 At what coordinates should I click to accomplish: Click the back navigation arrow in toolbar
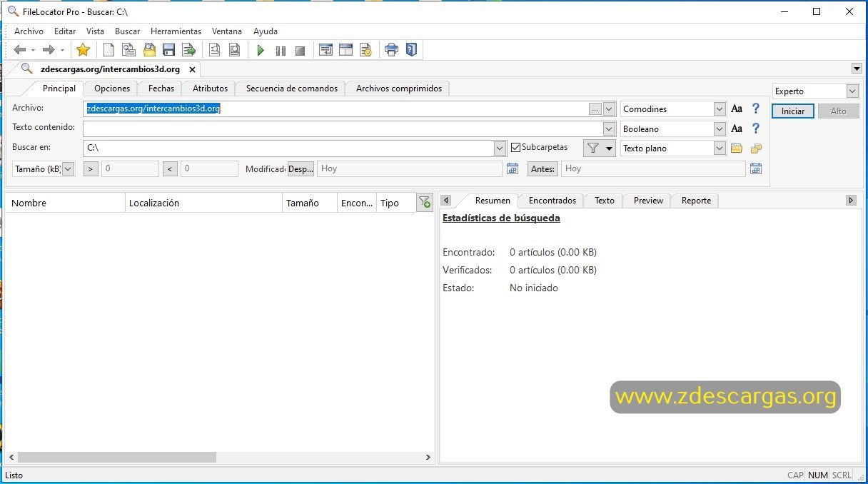click(x=20, y=50)
